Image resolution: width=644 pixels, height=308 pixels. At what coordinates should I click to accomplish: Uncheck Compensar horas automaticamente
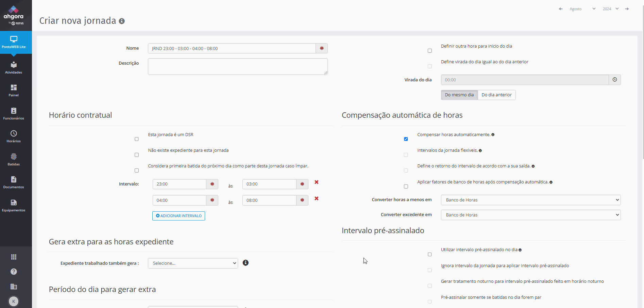tap(406, 139)
